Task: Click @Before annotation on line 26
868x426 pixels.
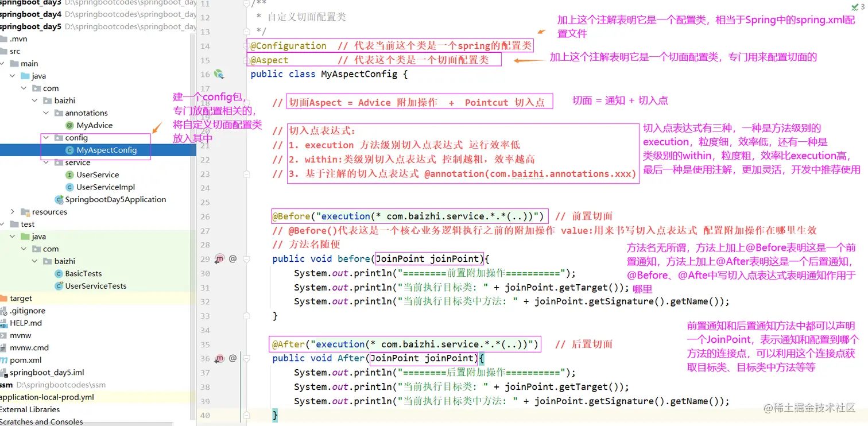Action: pos(291,216)
